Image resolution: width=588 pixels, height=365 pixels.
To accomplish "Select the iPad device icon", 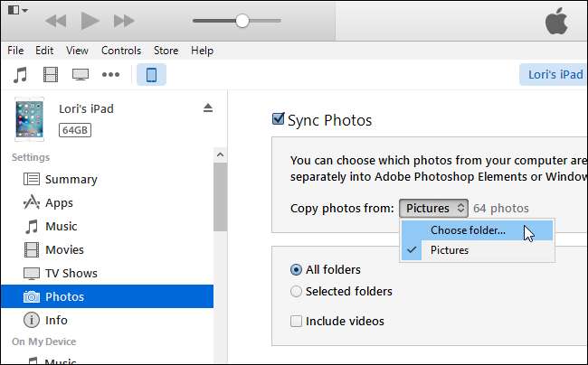I will point(151,74).
